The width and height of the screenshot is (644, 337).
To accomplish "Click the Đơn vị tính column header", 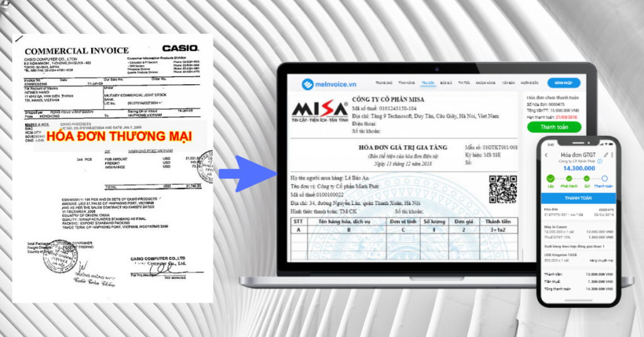I will click(x=403, y=222).
